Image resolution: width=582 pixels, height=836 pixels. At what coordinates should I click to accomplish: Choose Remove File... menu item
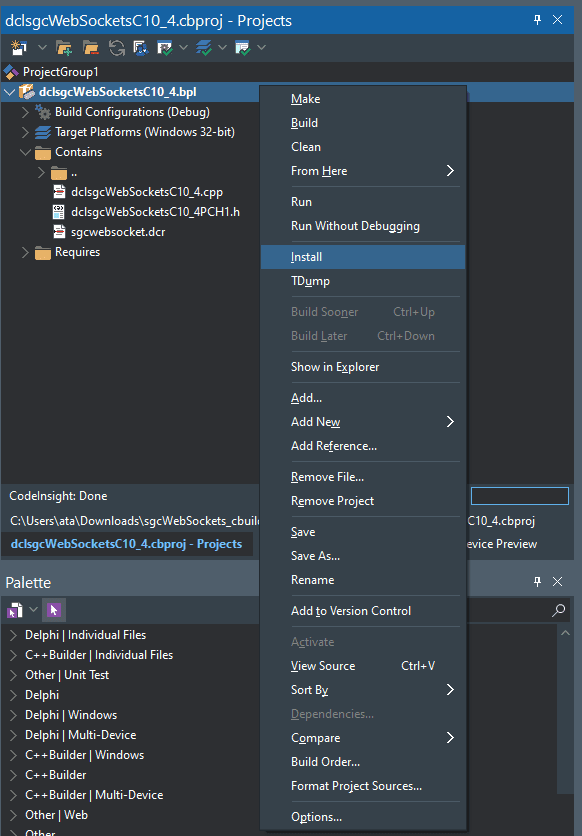pos(362,477)
